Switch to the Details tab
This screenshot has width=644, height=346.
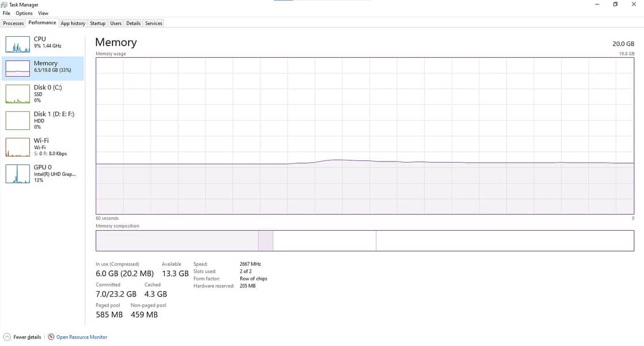pyautogui.click(x=133, y=24)
